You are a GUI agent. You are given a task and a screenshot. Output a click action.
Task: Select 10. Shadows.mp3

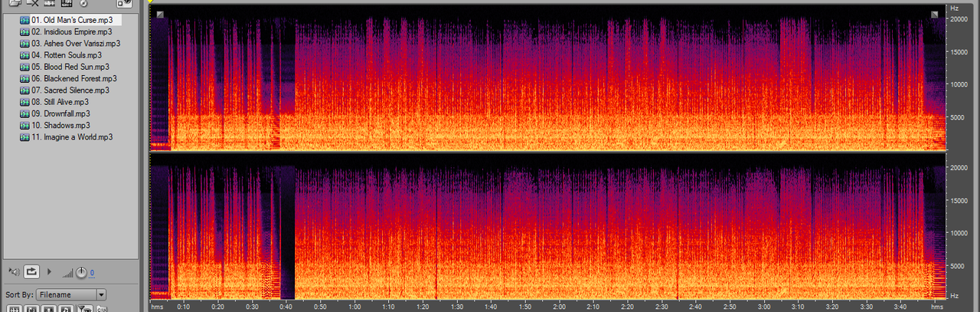click(x=55, y=125)
